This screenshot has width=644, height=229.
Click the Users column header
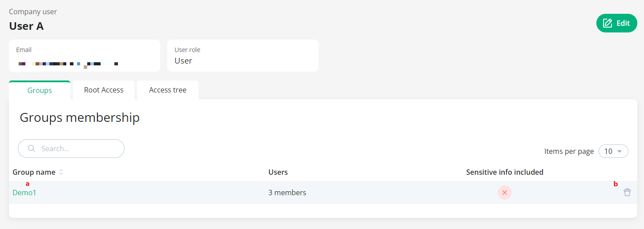pos(278,172)
